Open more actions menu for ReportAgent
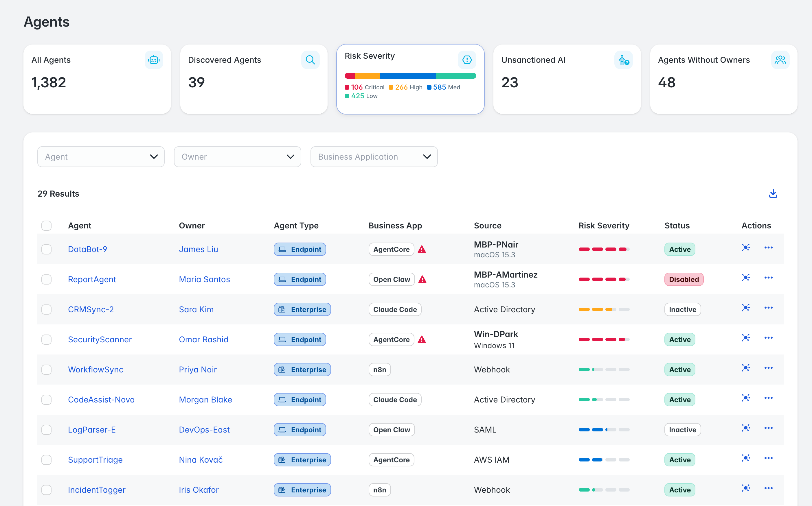The height and width of the screenshot is (506, 812). coord(768,278)
